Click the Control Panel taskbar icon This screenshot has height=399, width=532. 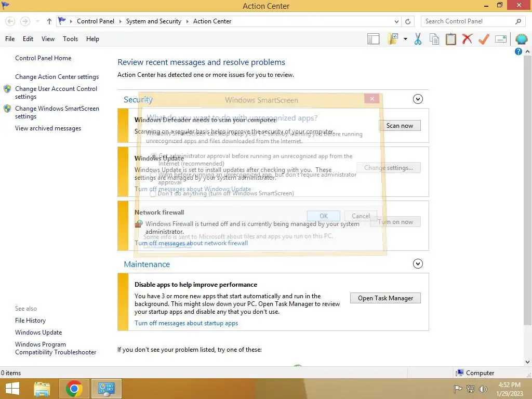click(x=106, y=389)
